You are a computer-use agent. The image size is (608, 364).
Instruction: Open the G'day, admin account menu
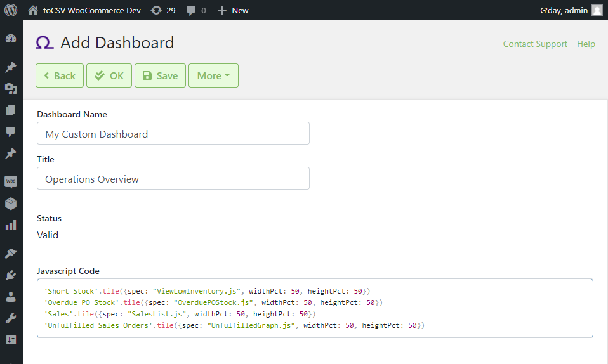[x=571, y=11]
